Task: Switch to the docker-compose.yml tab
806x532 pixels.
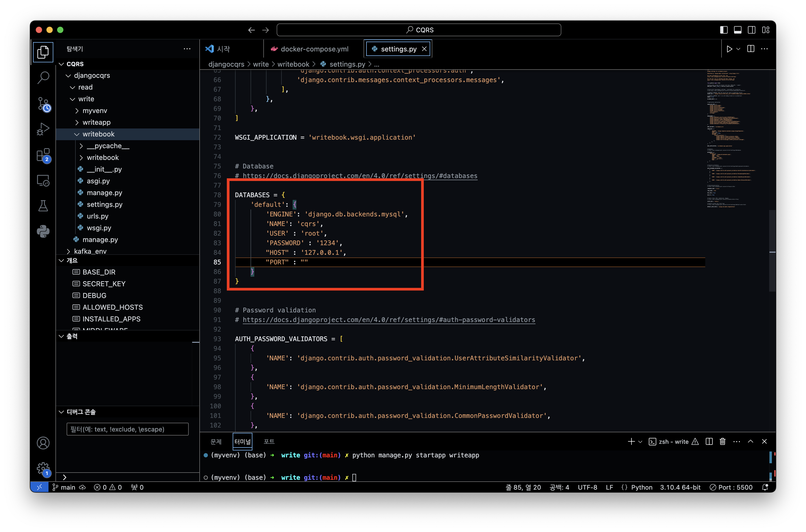Action: pos(314,49)
